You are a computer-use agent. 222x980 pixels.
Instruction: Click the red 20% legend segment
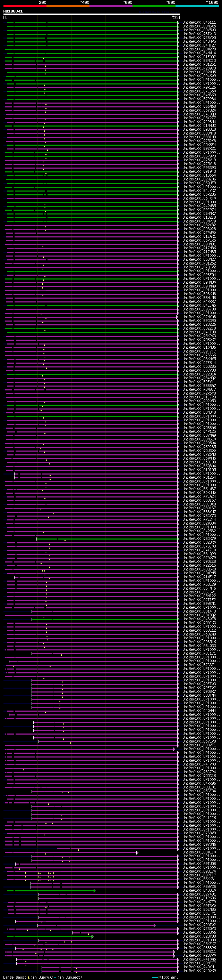[25, 6]
